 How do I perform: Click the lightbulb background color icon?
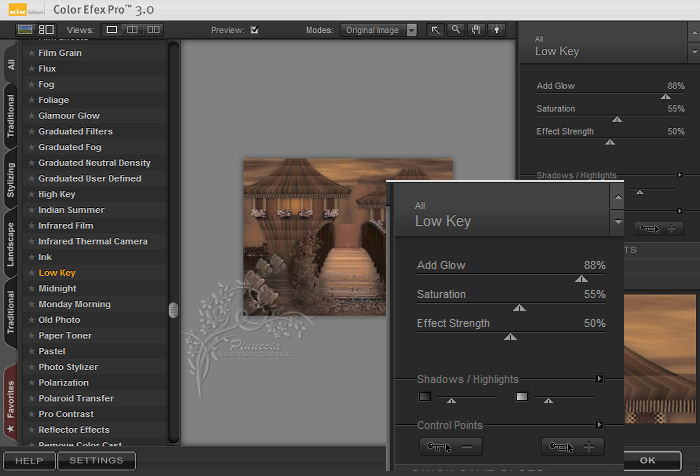(x=496, y=30)
